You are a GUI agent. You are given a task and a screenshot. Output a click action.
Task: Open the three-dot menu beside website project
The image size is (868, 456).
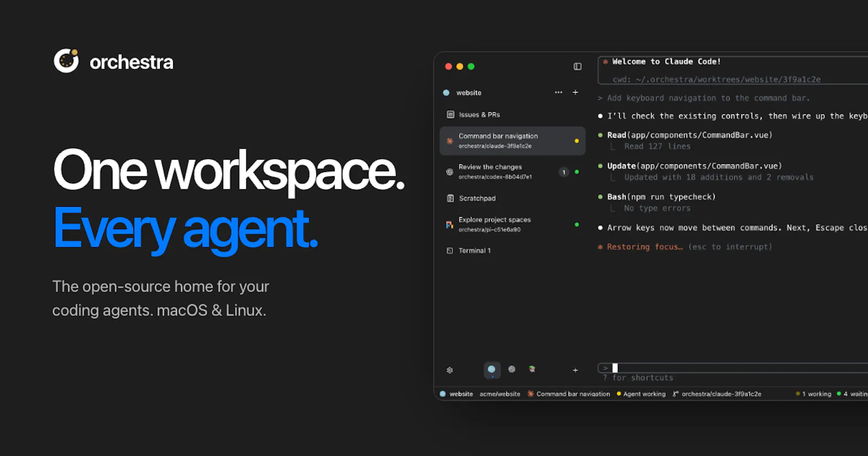pyautogui.click(x=558, y=92)
